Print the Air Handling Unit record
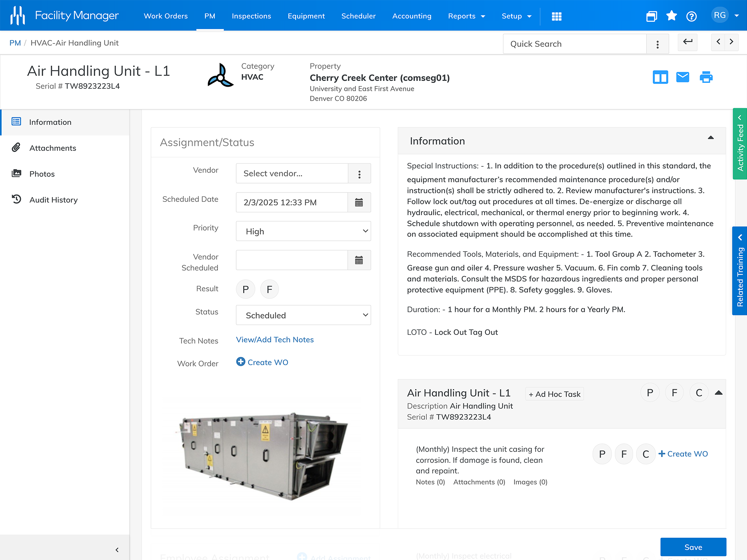Image resolution: width=747 pixels, height=560 pixels. pyautogui.click(x=706, y=77)
